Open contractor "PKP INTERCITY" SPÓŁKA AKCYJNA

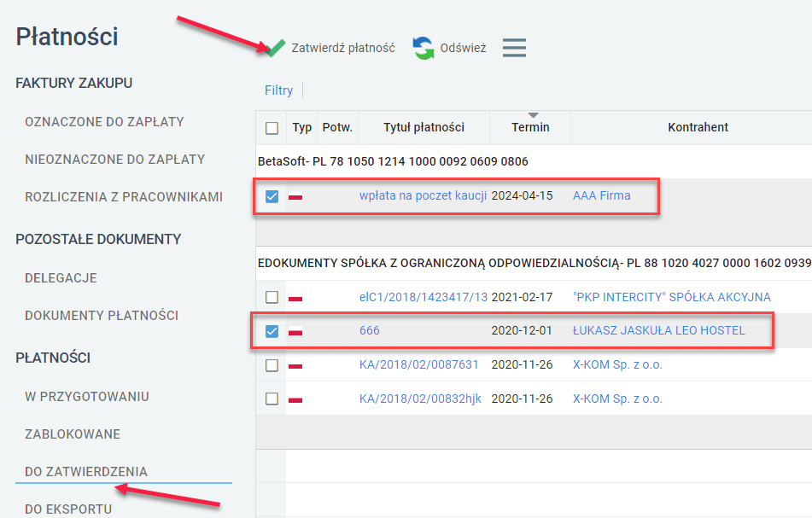tap(672, 297)
